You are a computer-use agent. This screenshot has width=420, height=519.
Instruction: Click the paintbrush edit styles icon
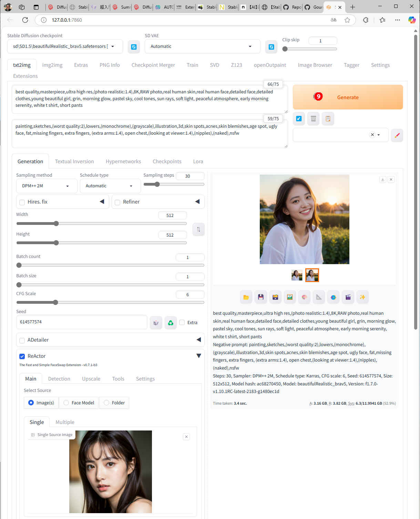397,135
